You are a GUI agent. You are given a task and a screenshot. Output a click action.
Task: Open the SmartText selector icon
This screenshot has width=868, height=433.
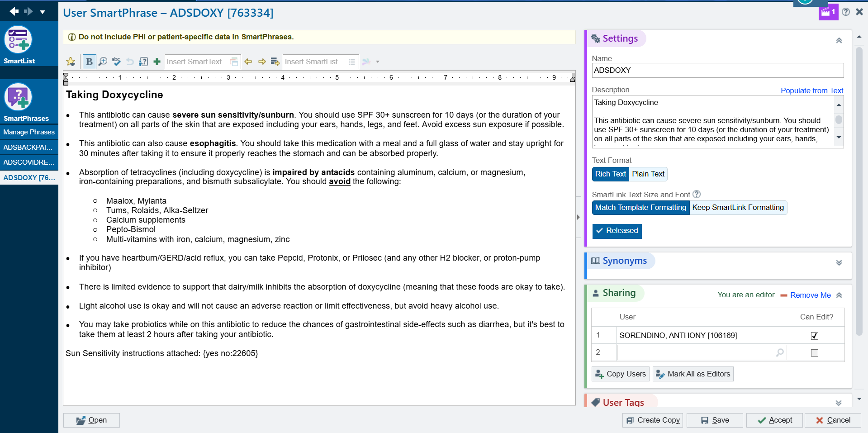coord(234,62)
